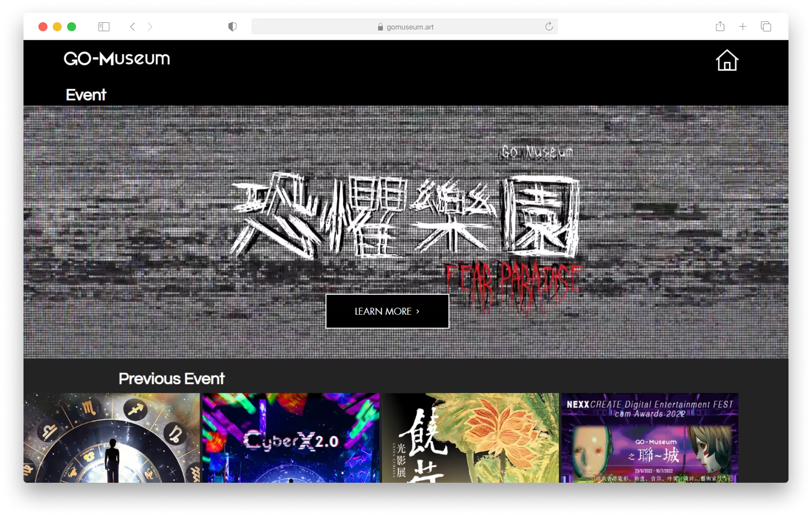812x517 pixels.
Task: Open the Share menu icon
Action: (x=720, y=26)
